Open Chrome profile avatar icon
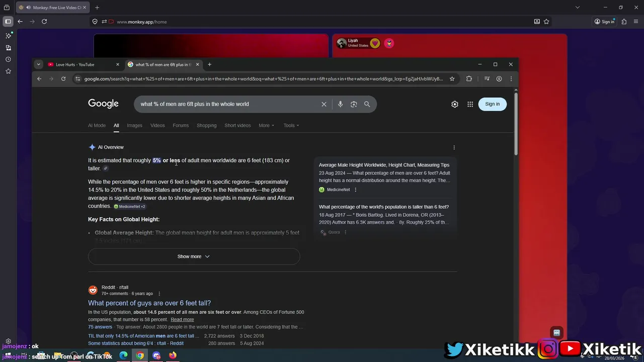 (499, 78)
